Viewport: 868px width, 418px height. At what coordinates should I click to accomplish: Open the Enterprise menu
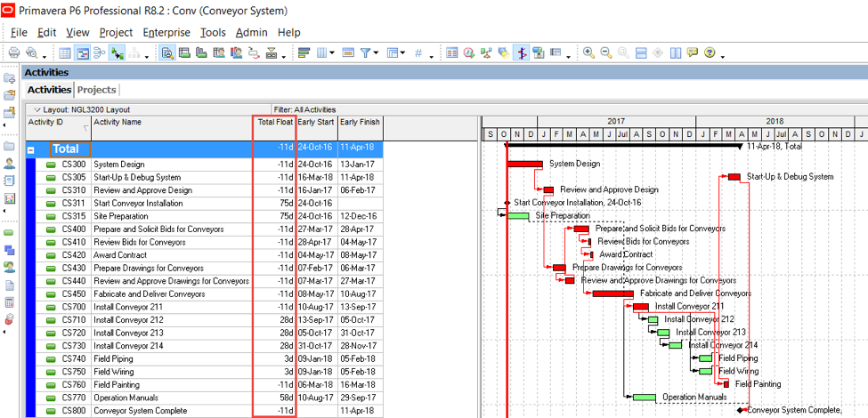(x=166, y=33)
